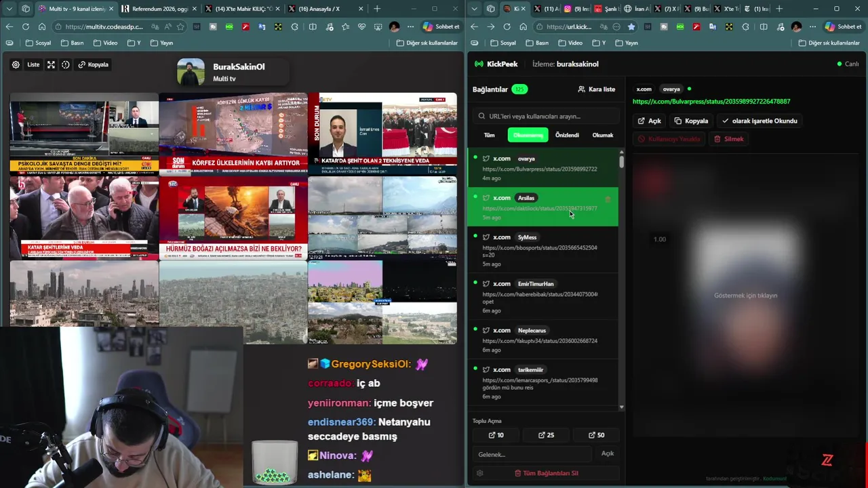Favorite url.kick page with blue star

(631, 27)
